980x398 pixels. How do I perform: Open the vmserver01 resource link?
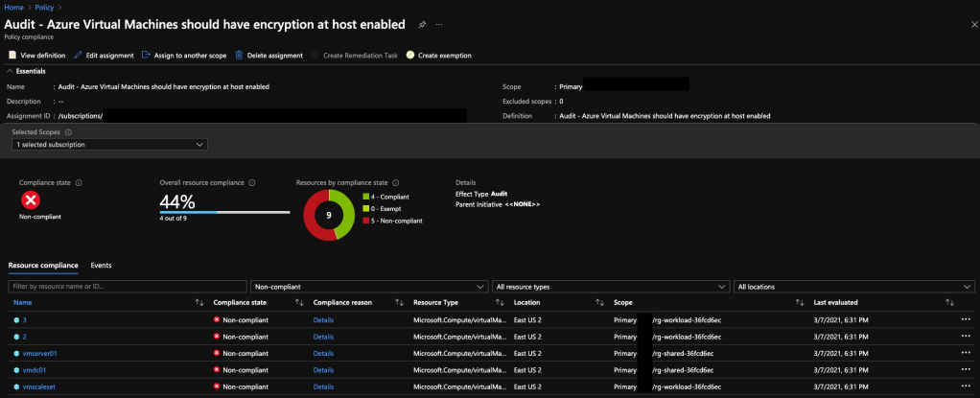[x=39, y=353]
